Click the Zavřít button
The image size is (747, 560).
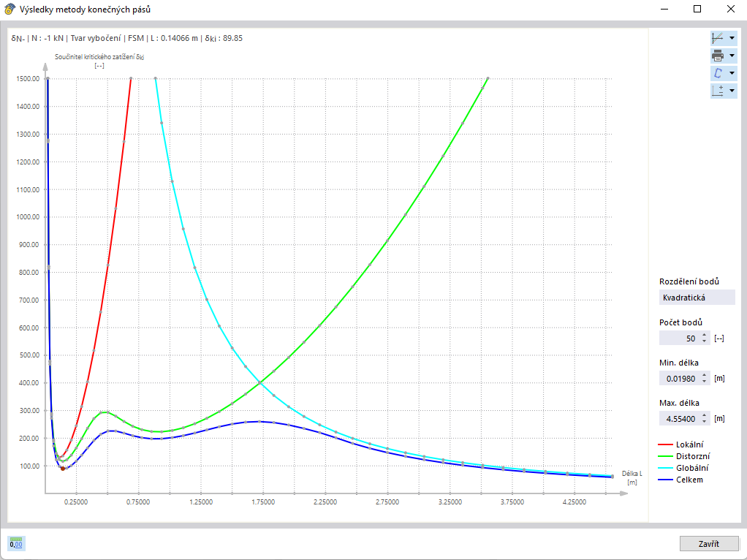point(709,544)
